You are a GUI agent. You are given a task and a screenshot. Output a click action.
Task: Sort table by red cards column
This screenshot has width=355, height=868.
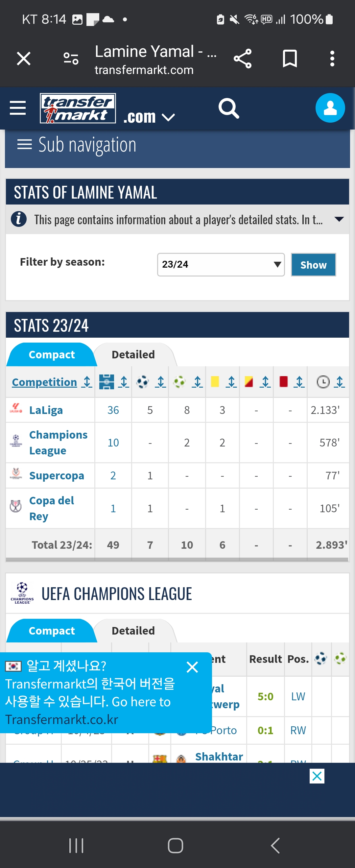(299, 382)
